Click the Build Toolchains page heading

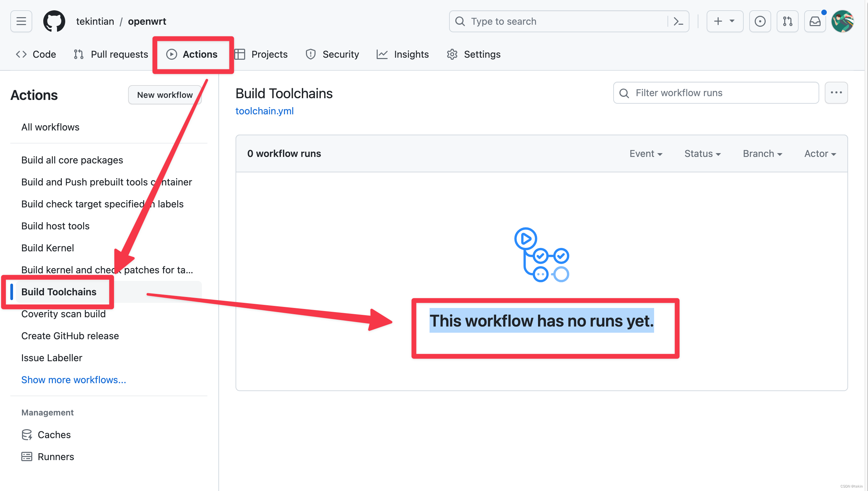click(284, 93)
